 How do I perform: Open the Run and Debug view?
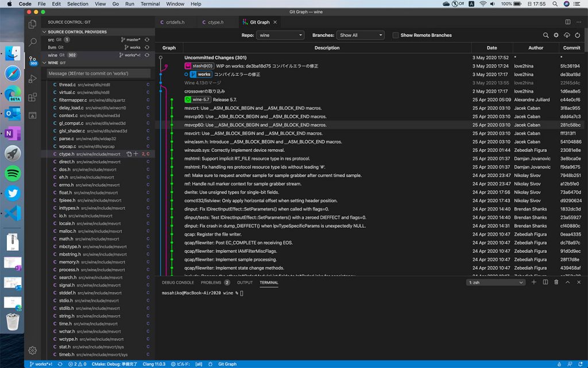[33, 79]
